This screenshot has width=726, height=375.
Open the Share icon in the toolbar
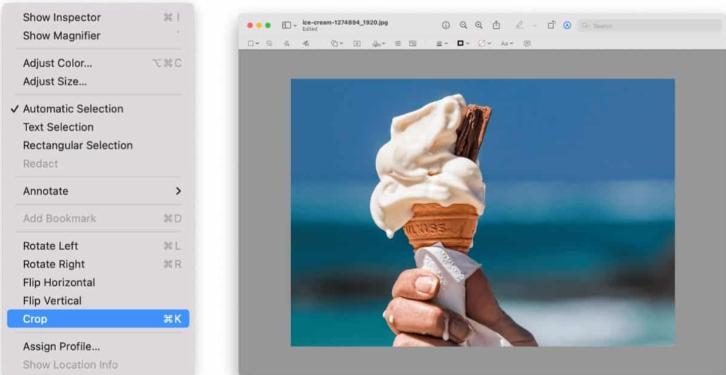tap(496, 25)
